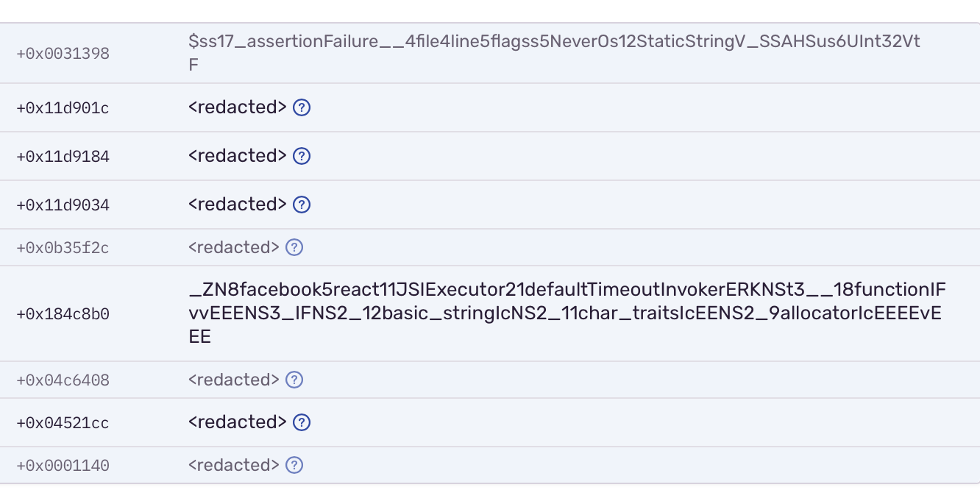Image resolution: width=980 pixels, height=490 pixels.
Task: Click redacted label in +0x04521cc row
Action: 237,422
